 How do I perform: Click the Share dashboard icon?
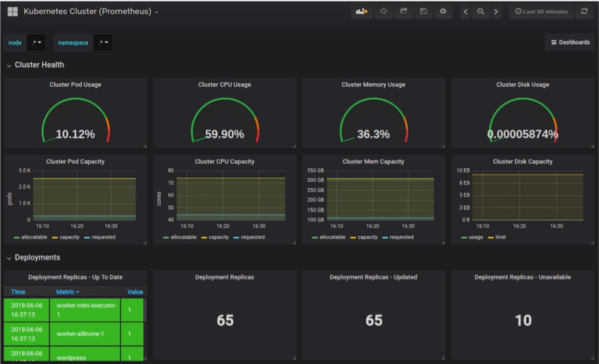(404, 12)
